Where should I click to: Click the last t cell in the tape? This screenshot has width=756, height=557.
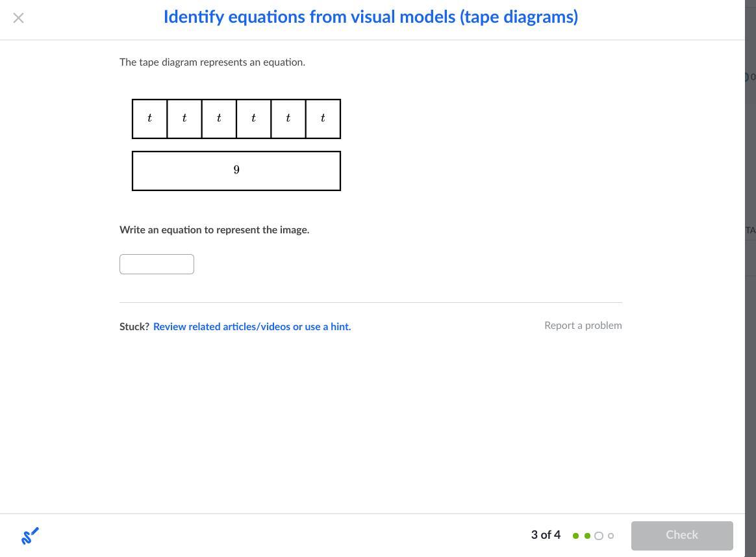(x=323, y=119)
